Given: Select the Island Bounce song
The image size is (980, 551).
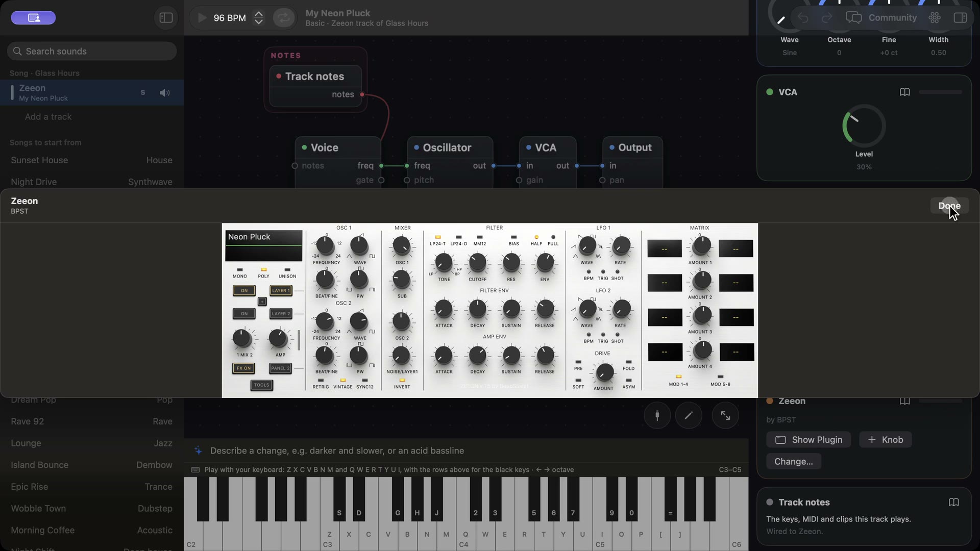Looking at the screenshot, I should [92, 465].
